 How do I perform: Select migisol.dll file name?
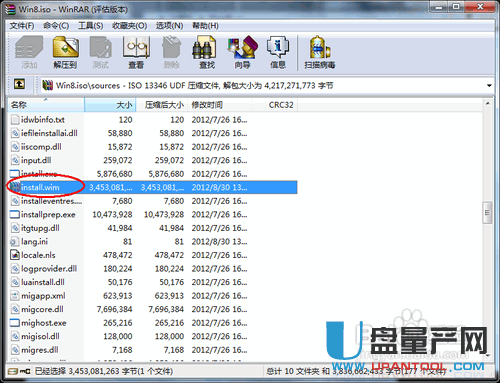point(40,336)
